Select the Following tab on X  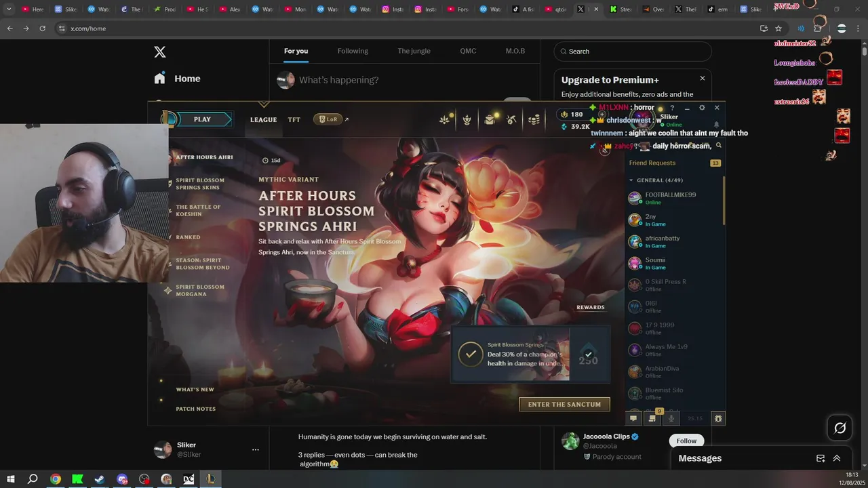point(353,51)
